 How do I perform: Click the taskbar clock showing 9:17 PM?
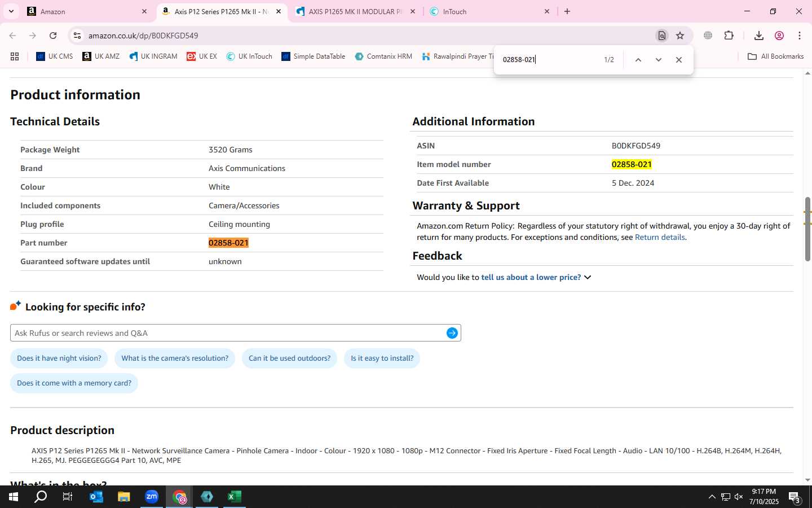click(x=764, y=497)
